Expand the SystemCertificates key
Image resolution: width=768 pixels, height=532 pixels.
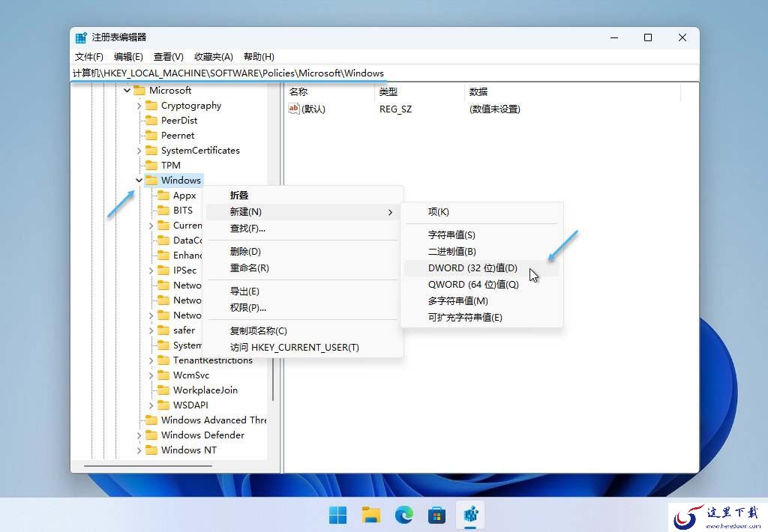[139, 151]
